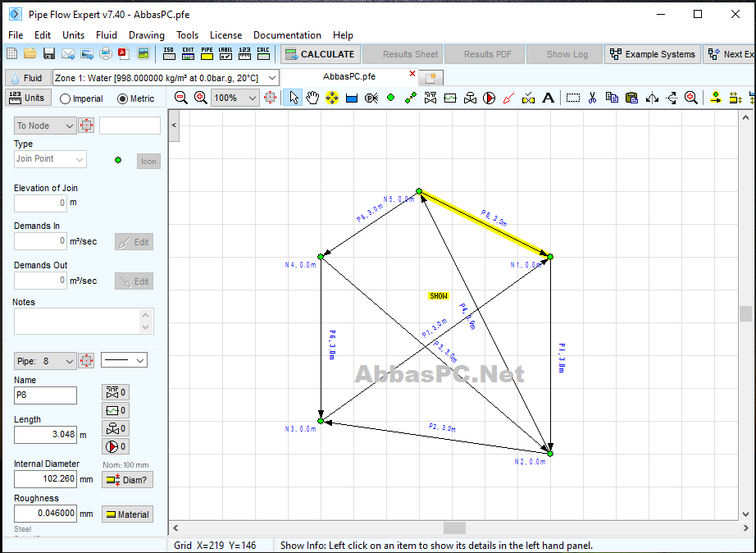
Task: Click the save floppy disk icon
Action: pos(48,53)
